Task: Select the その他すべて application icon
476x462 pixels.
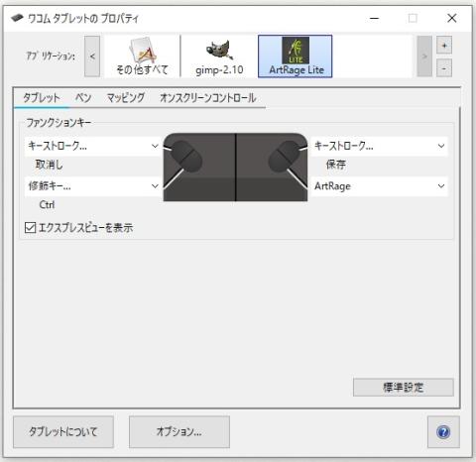Action: (x=142, y=57)
